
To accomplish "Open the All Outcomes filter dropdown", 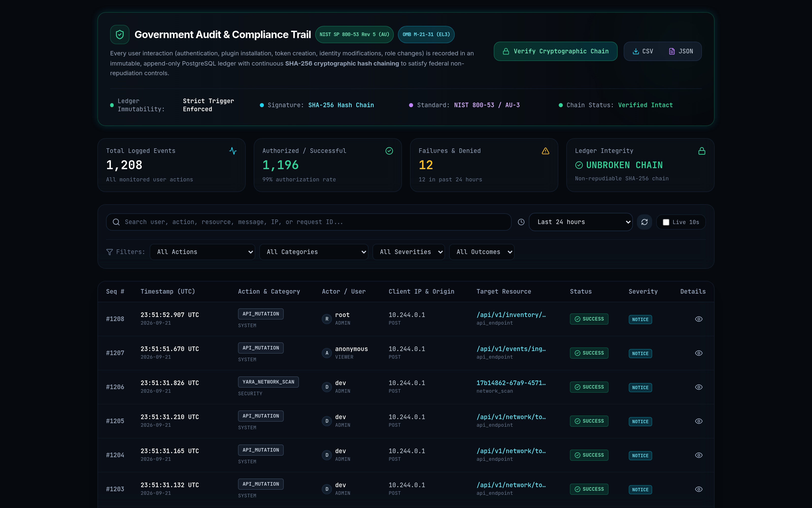I will [x=482, y=252].
